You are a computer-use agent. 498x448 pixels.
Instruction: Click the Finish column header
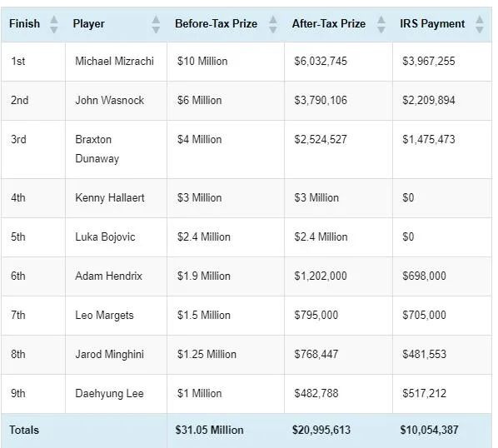24,24
